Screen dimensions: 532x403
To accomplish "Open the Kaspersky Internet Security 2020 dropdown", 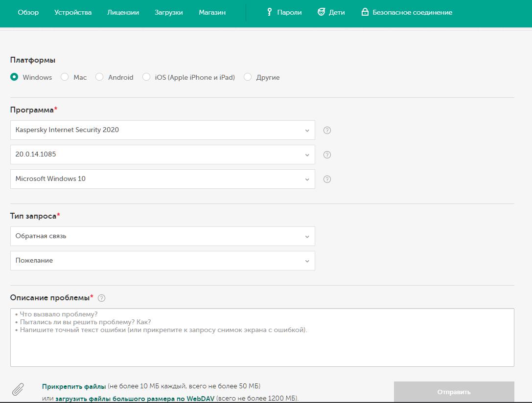I will click(x=162, y=130).
